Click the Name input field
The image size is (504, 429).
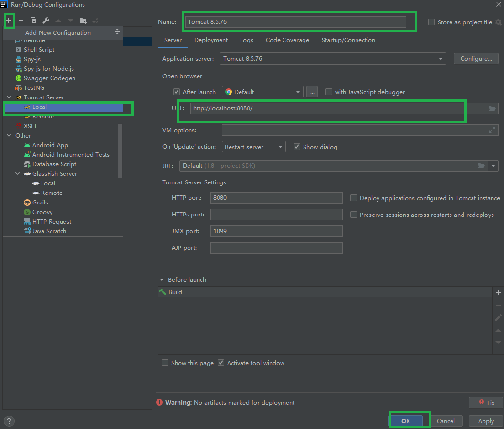(x=295, y=22)
